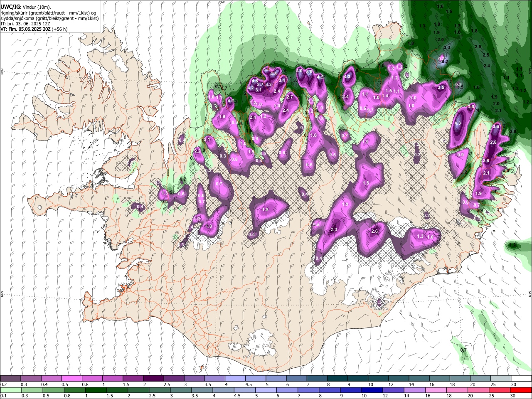Screen dimensions: 532x399
Task: Click the 2.3 snowfall value on the map
Action: (333, 230)
